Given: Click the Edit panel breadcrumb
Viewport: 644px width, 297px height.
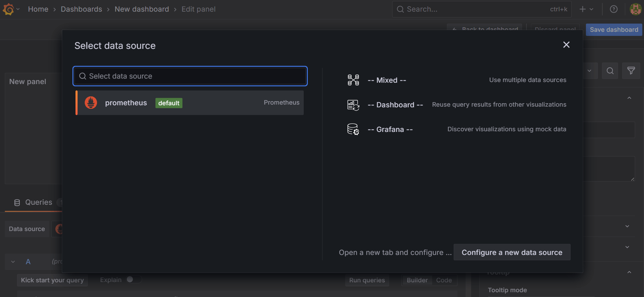Looking at the screenshot, I should [198, 9].
